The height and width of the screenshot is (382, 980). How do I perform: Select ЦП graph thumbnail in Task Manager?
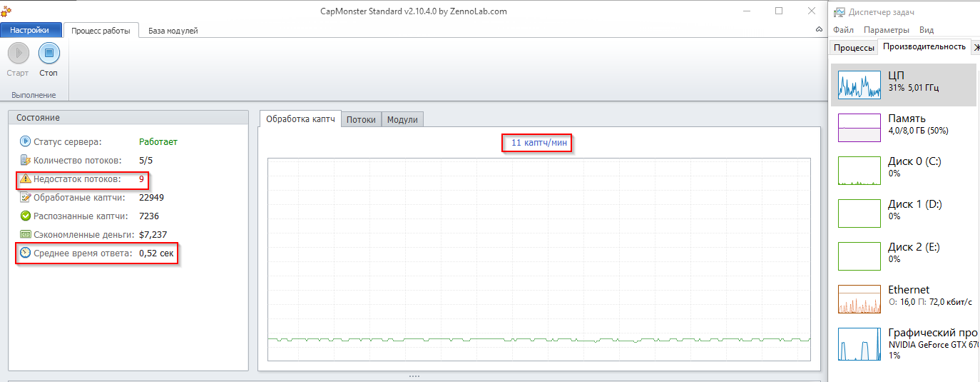pos(860,84)
